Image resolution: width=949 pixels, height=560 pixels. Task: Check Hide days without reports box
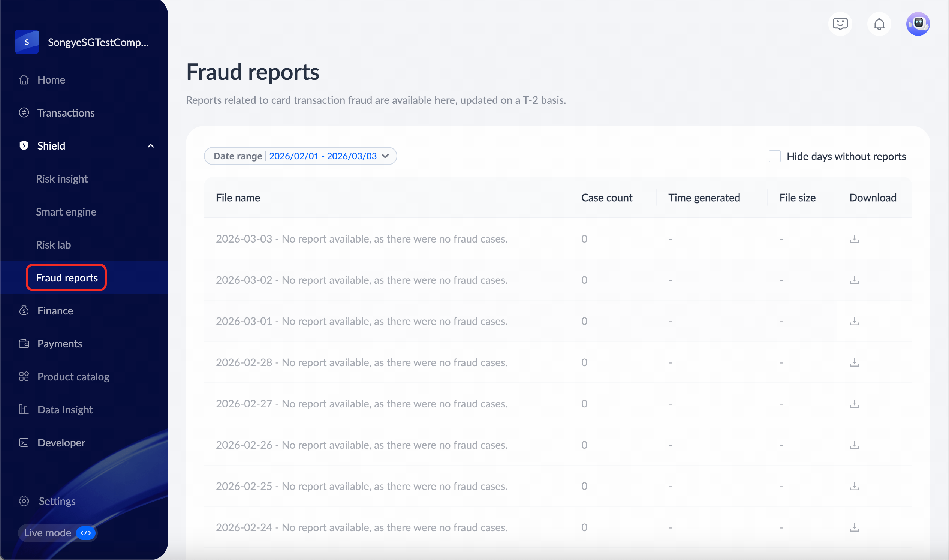pos(774,156)
